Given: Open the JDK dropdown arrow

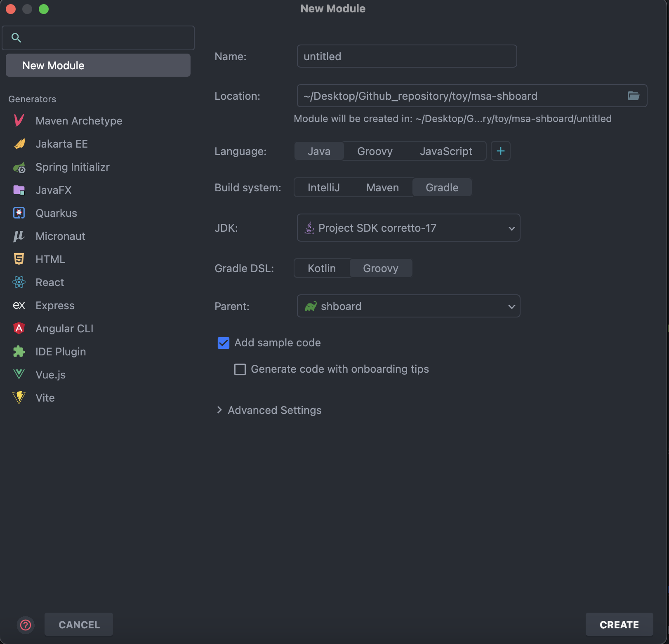Looking at the screenshot, I should pos(511,228).
